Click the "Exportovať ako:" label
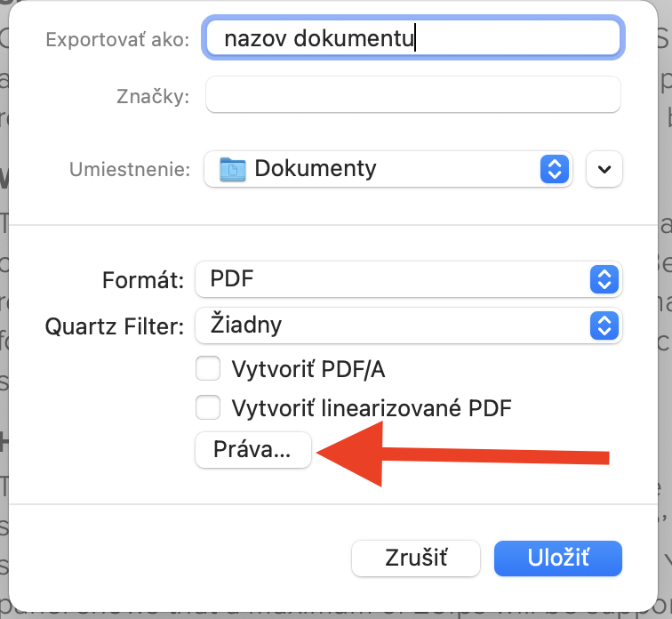Image resolution: width=672 pixels, height=619 pixels. coord(117,40)
